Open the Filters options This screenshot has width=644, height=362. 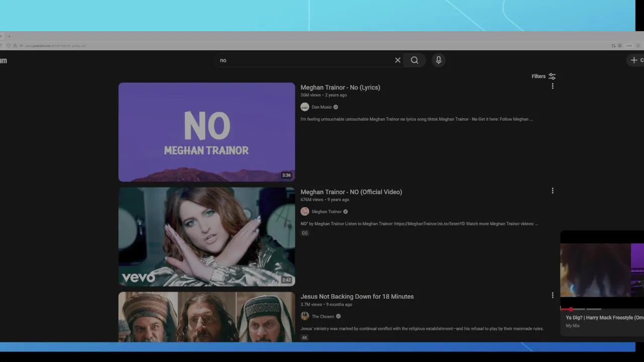(543, 76)
